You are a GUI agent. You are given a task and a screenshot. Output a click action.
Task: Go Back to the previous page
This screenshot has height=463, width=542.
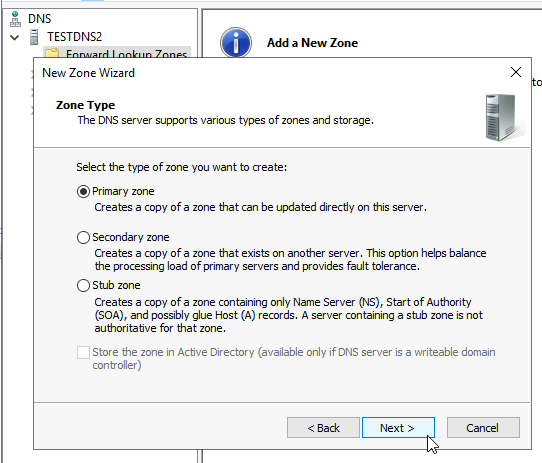pos(323,428)
